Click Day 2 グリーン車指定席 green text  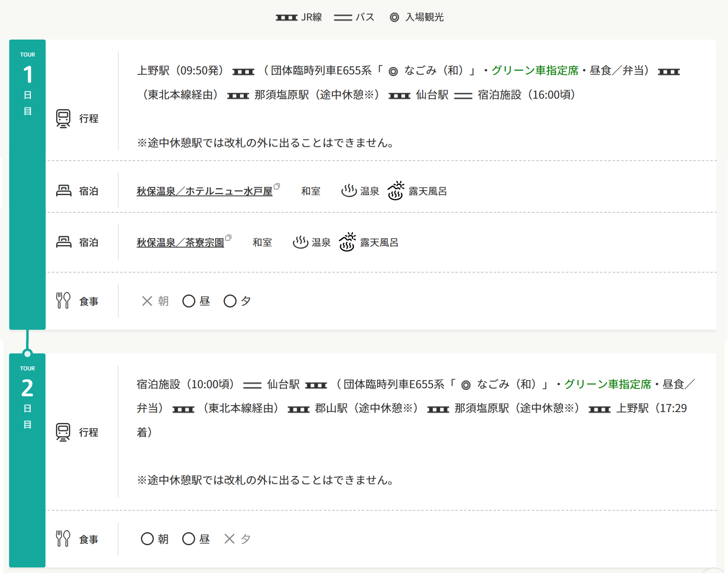pyautogui.click(x=608, y=384)
